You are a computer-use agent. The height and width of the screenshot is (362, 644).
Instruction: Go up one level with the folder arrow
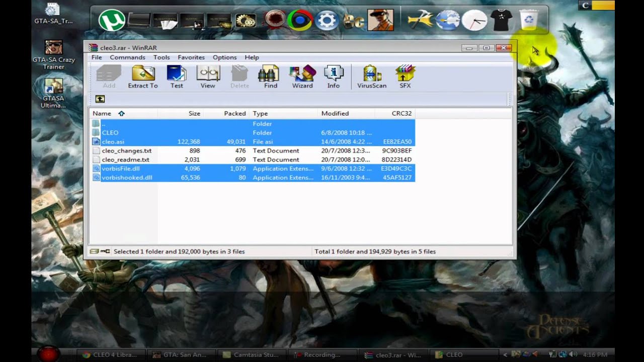[100, 99]
